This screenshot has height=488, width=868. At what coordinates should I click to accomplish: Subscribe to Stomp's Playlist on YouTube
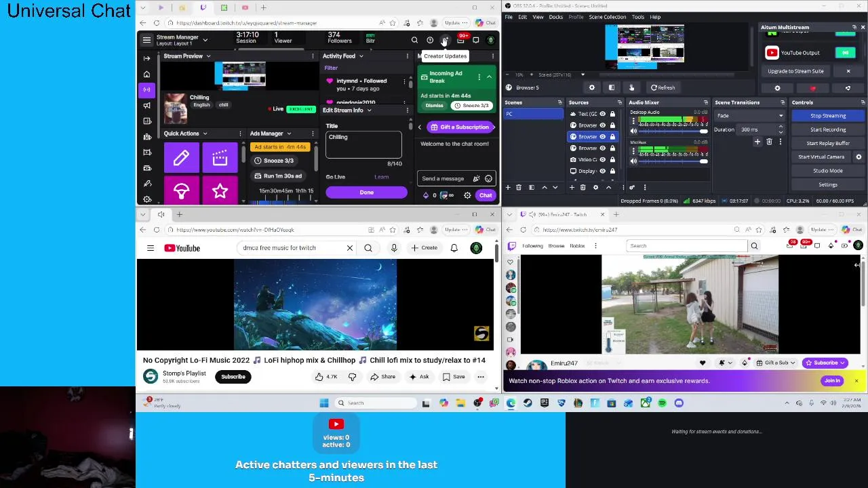[x=233, y=377]
